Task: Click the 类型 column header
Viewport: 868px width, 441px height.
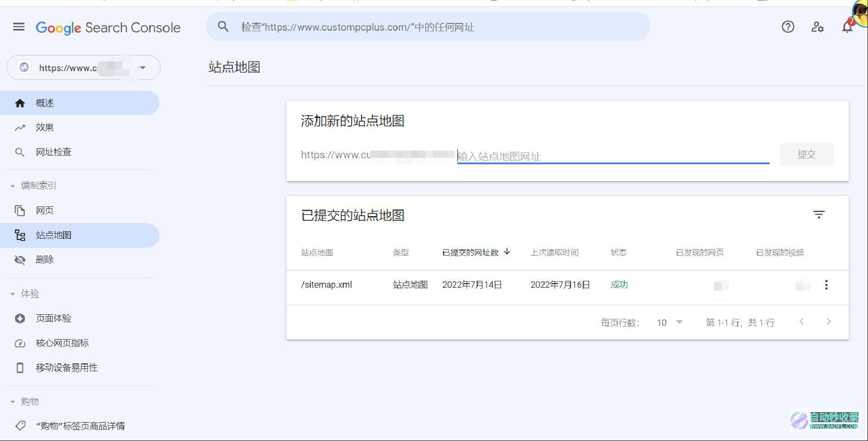Action: (400, 252)
